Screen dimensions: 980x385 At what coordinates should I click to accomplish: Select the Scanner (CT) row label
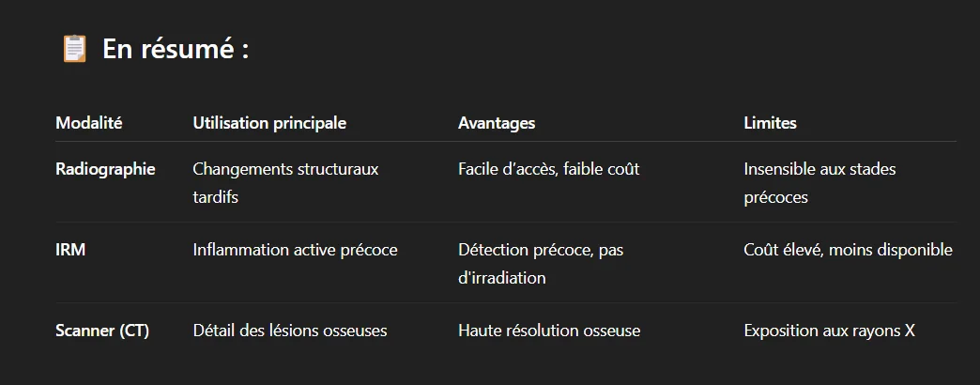click(x=102, y=331)
